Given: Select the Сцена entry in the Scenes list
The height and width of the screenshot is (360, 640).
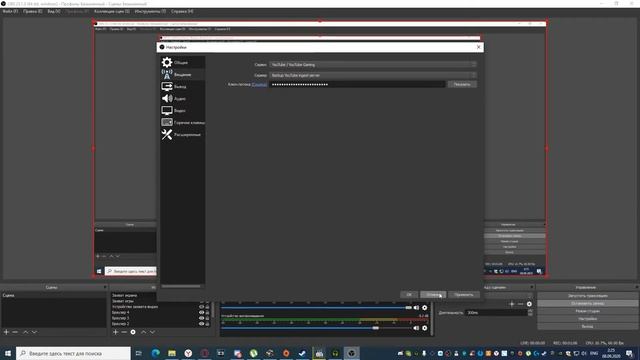Looking at the screenshot, I should pos(53,295).
